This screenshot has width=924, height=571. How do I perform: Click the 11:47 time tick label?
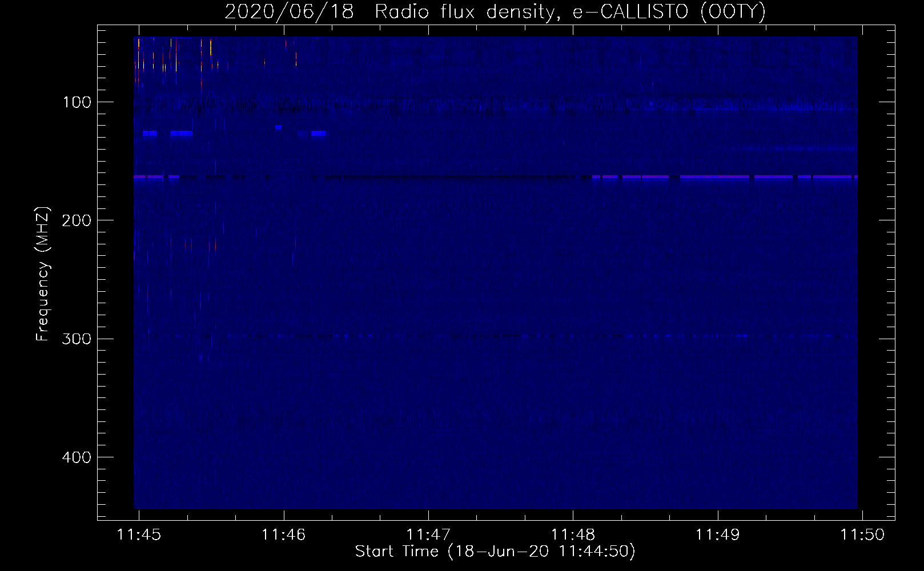click(x=428, y=534)
